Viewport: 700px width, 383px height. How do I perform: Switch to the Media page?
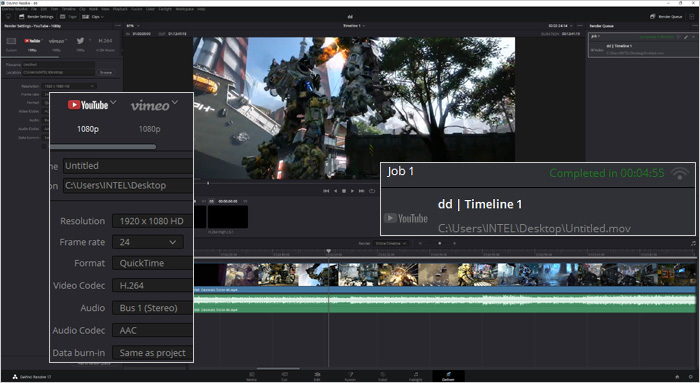(252, 376)
